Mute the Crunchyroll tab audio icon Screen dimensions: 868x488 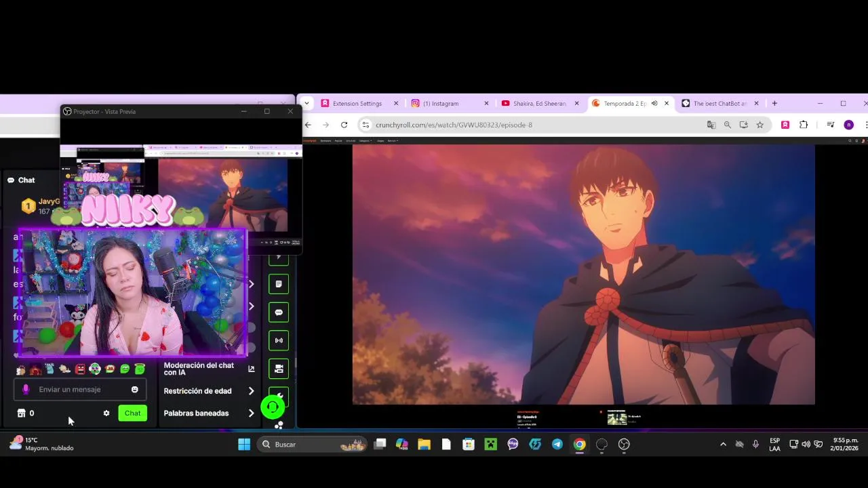click(654, 104)
